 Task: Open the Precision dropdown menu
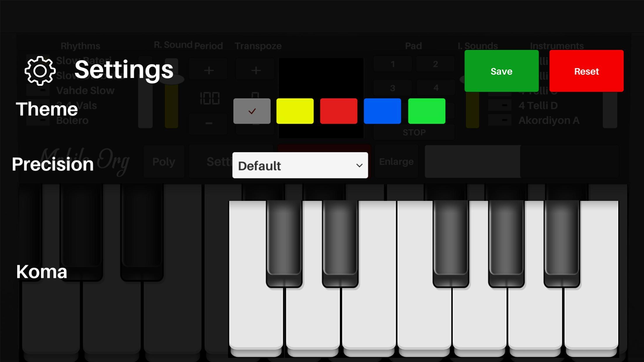[300, 165]
